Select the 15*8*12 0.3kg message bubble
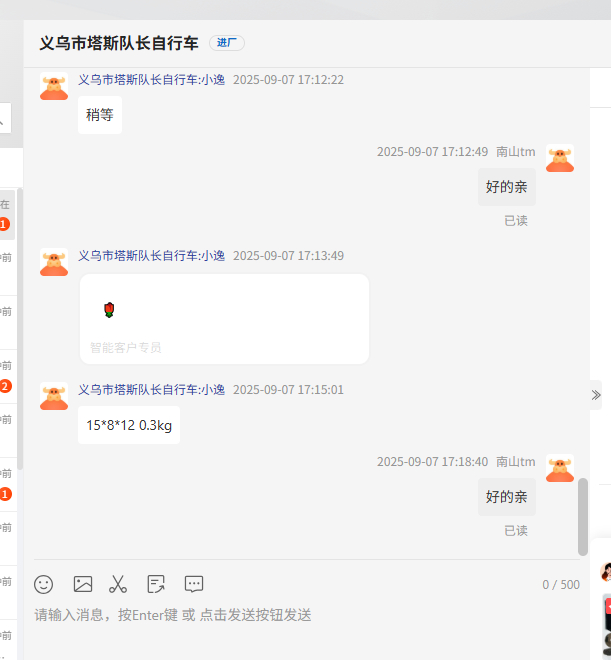 click(129, 425)
